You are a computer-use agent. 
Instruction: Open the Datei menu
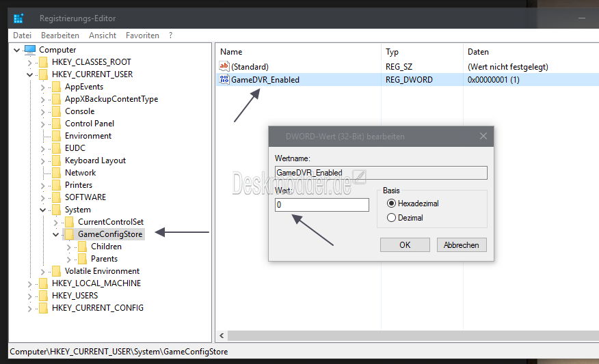(x=22, y=36)
